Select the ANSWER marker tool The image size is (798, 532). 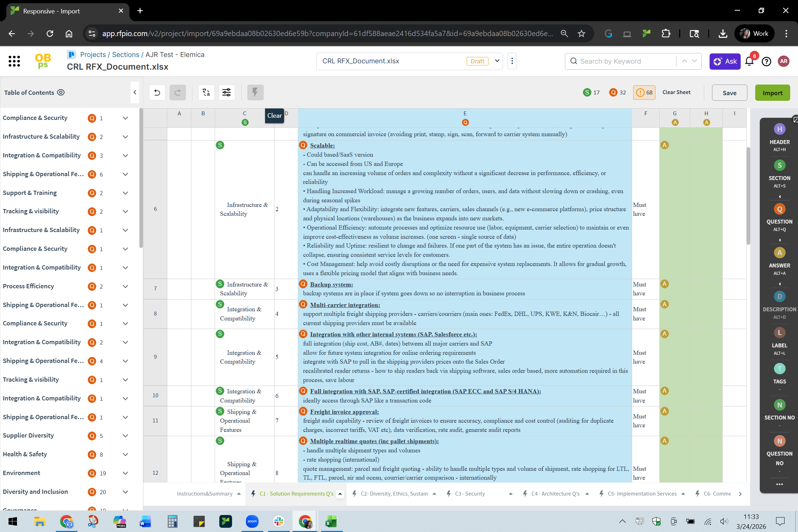pyautogui.click(x=779, y=261)
